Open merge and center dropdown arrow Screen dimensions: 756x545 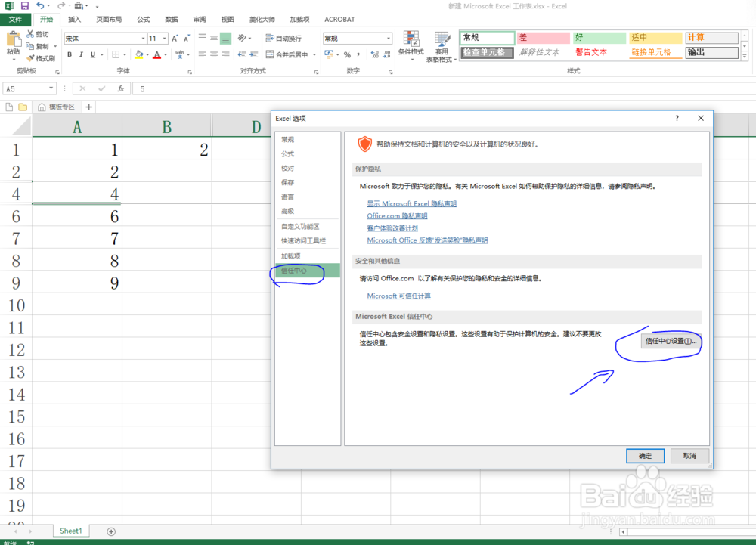[x=314, y=54]
